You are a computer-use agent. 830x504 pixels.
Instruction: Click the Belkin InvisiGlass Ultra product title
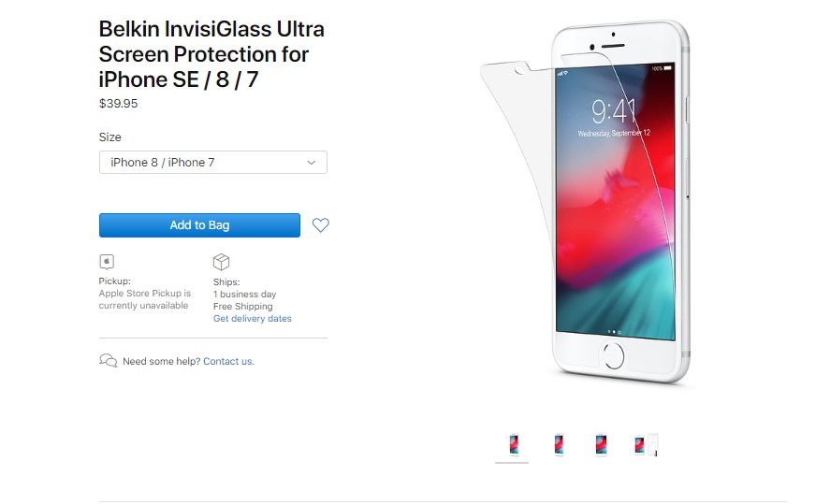pyautogui.click(x=211, y=54)
